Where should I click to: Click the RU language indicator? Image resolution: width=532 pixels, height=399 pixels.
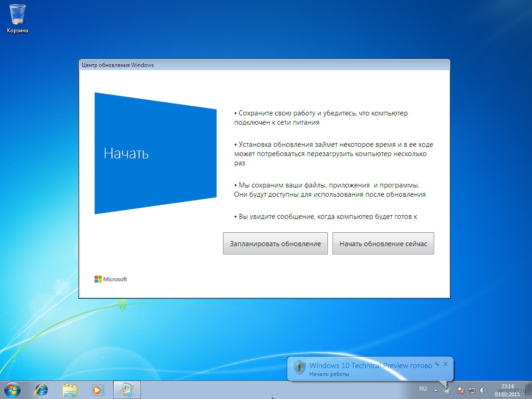pyautogui.click(x=423, y=389)
